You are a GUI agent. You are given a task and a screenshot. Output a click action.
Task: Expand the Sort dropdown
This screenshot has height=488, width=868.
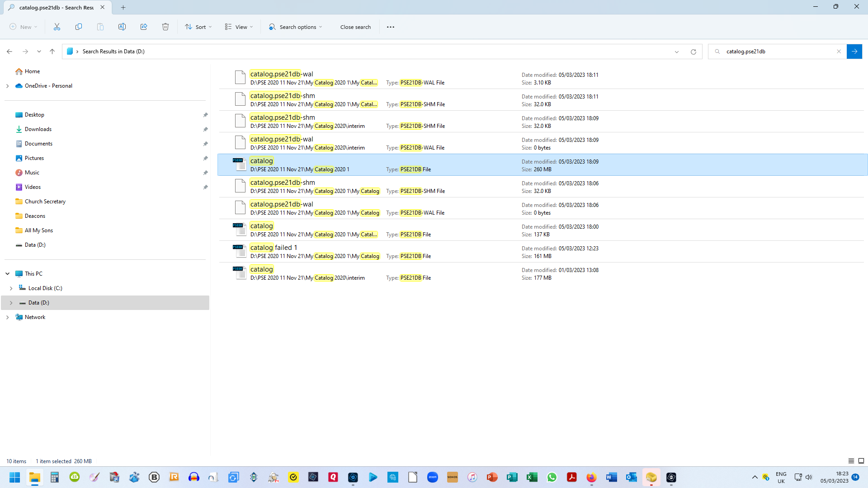pos(198,27)
